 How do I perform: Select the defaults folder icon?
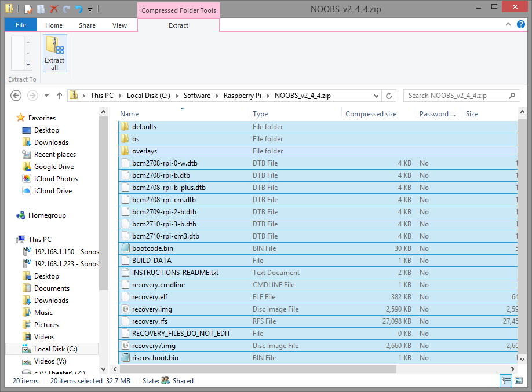point(125,127)
